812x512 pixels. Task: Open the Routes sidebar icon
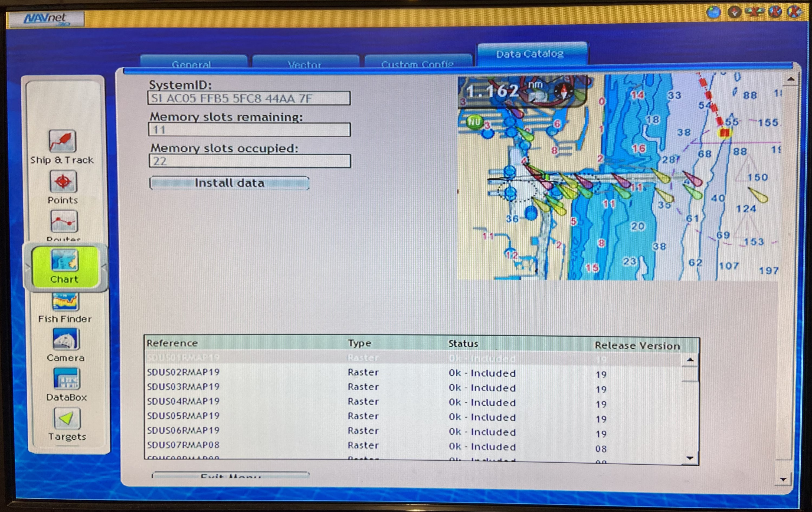64,222
